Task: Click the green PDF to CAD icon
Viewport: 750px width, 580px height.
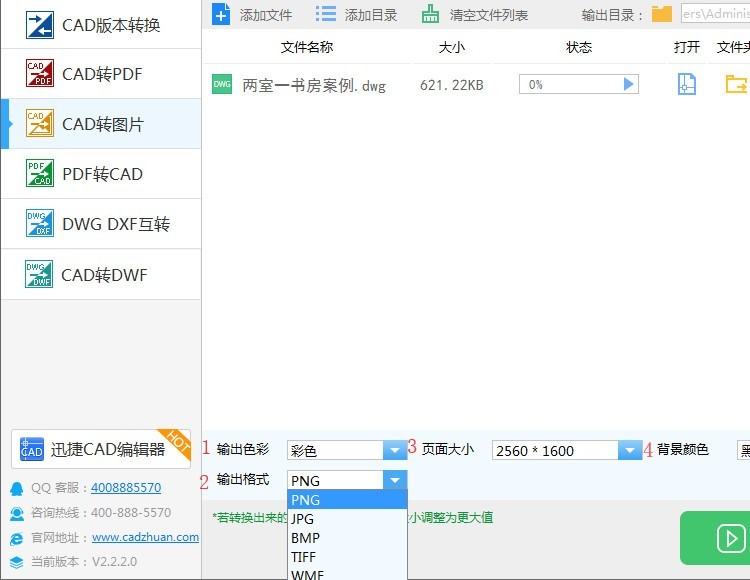Action: tap(40, 173)
